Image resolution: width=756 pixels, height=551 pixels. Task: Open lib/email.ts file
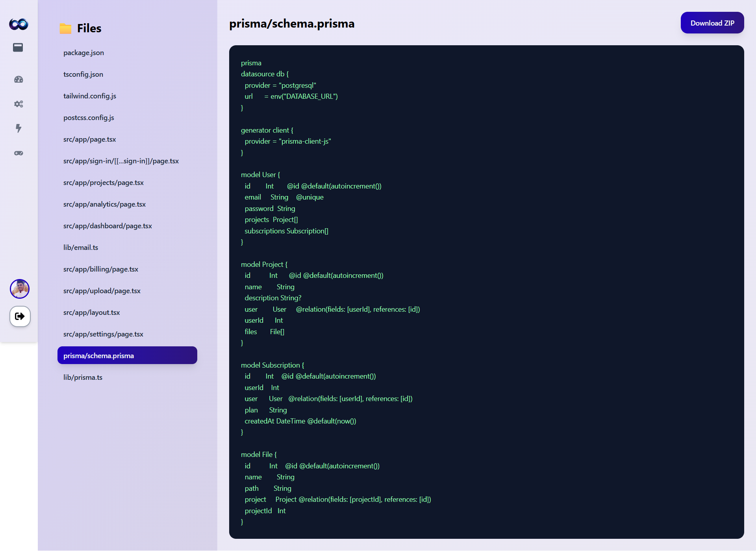[81, 248]
